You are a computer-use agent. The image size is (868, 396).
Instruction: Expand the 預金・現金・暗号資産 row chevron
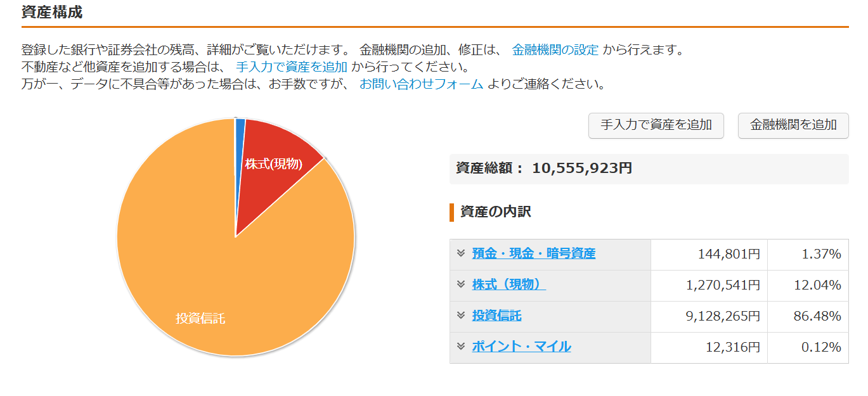[461, 253]
